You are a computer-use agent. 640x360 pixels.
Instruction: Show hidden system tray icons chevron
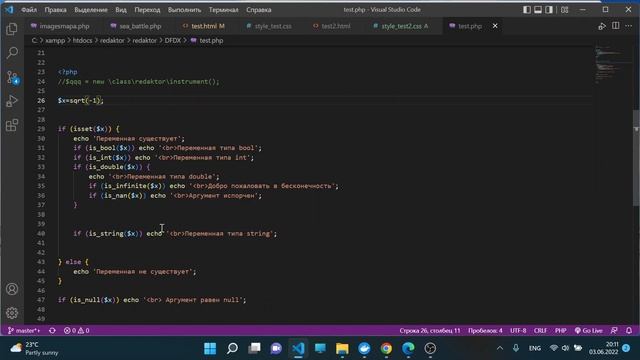[500, 348]
